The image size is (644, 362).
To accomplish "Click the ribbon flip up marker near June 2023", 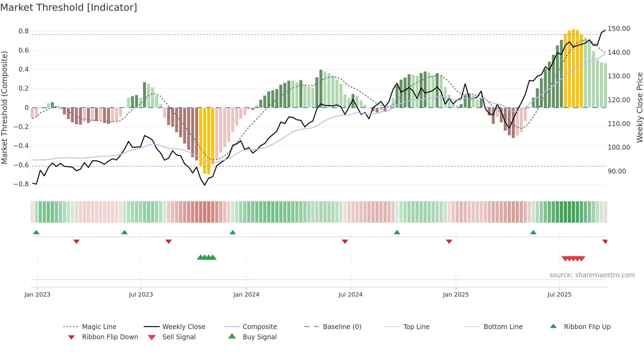I will click(125, 232).
